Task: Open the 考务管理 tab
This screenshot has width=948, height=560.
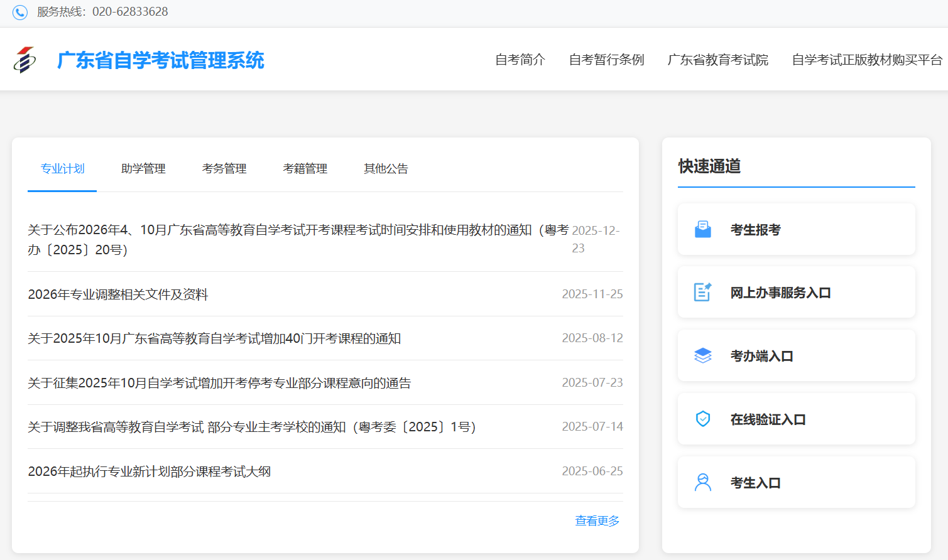Action: pyautogui.click(x=224, y=168)
